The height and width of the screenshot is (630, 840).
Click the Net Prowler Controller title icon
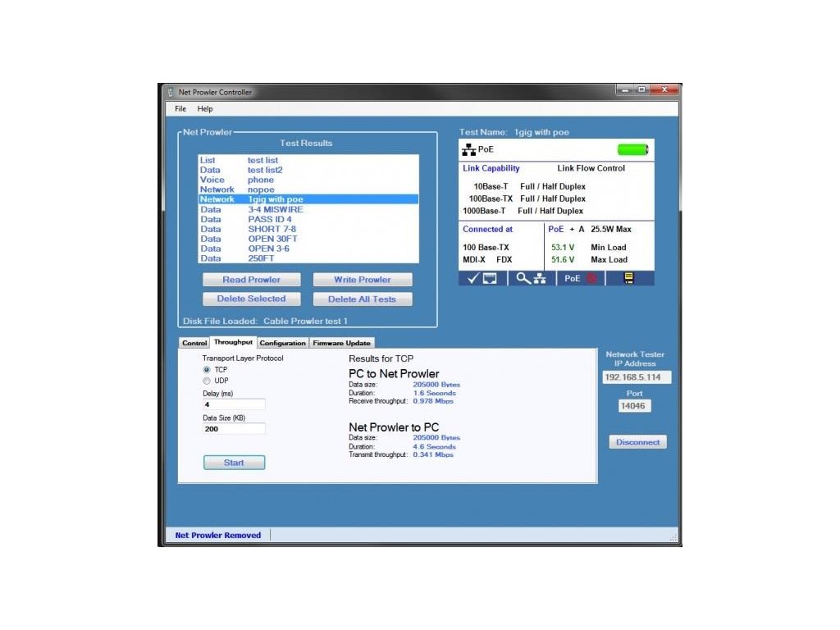click(171, 92)
